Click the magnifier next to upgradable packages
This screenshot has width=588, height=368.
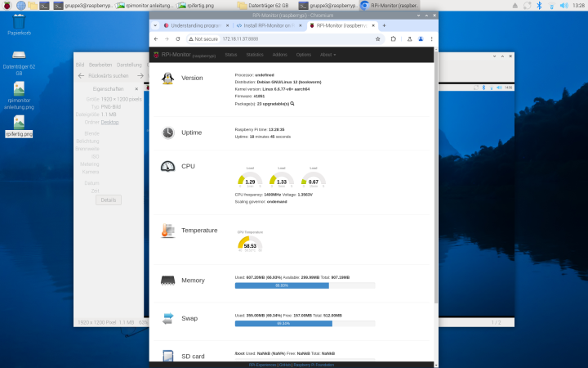coord(292,104)
